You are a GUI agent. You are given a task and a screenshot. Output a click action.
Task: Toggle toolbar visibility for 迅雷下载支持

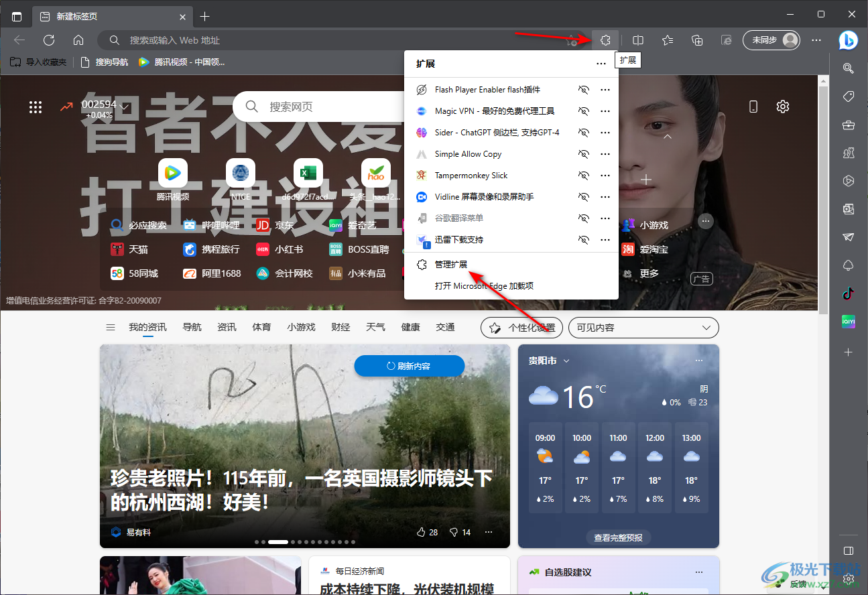583,240
